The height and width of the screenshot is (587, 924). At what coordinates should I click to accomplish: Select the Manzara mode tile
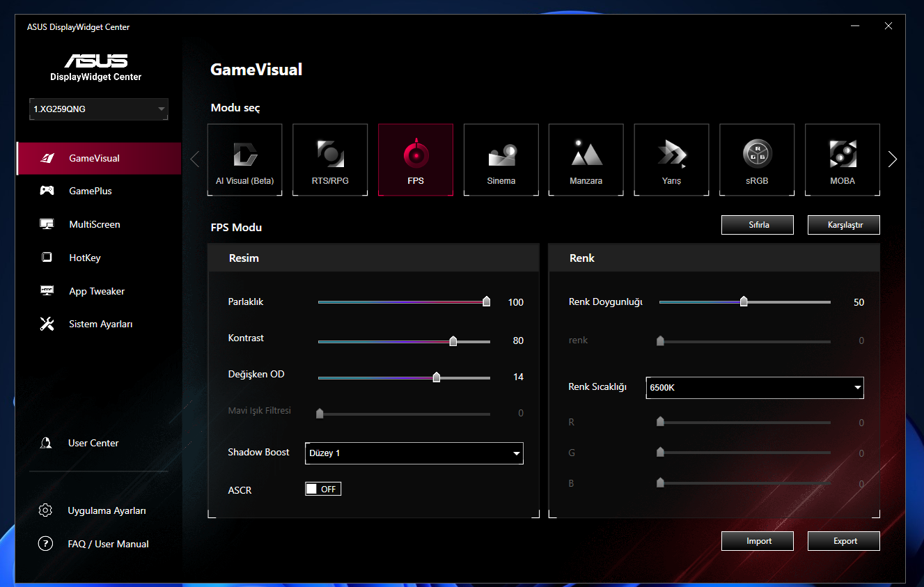586,160
